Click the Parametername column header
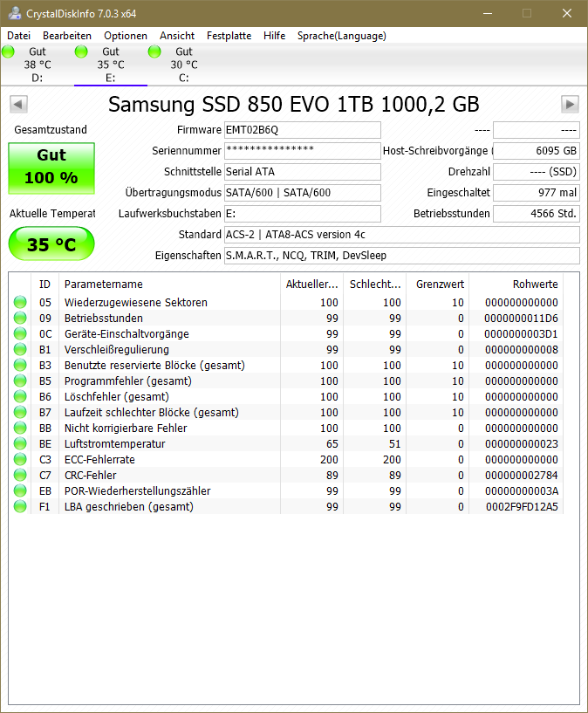Screen dimensions: 588x713 [x=169, y=285]
